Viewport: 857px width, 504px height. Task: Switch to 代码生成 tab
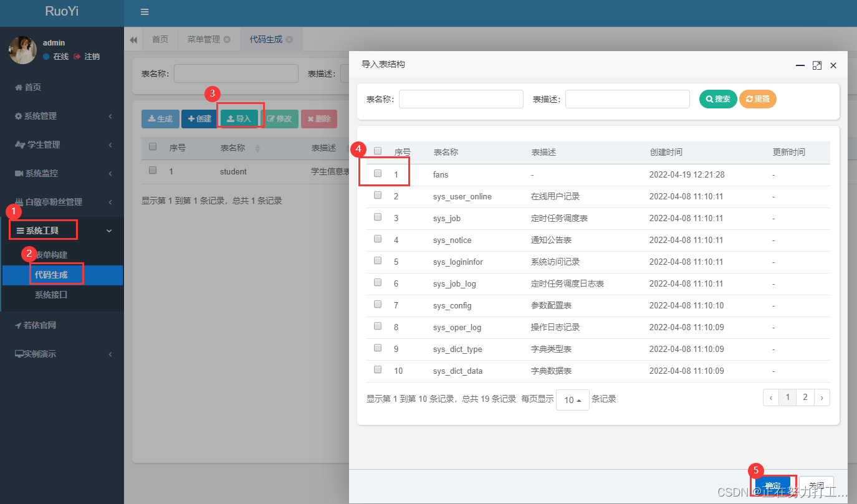click(x=266, y=39)
